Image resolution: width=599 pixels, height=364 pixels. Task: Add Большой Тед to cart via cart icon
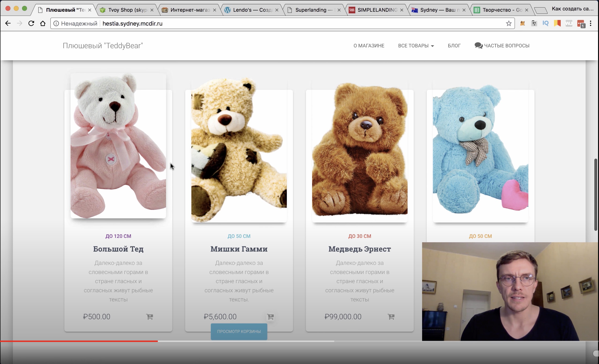pos(149,317)
